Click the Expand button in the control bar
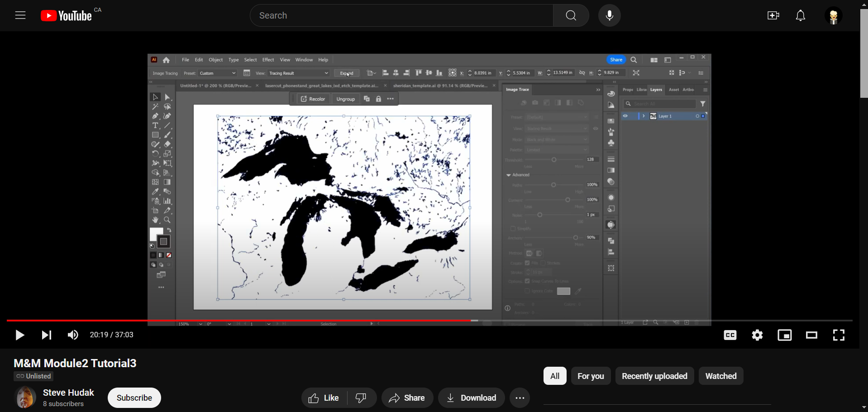Screen dimensions: 868x412 346,73
